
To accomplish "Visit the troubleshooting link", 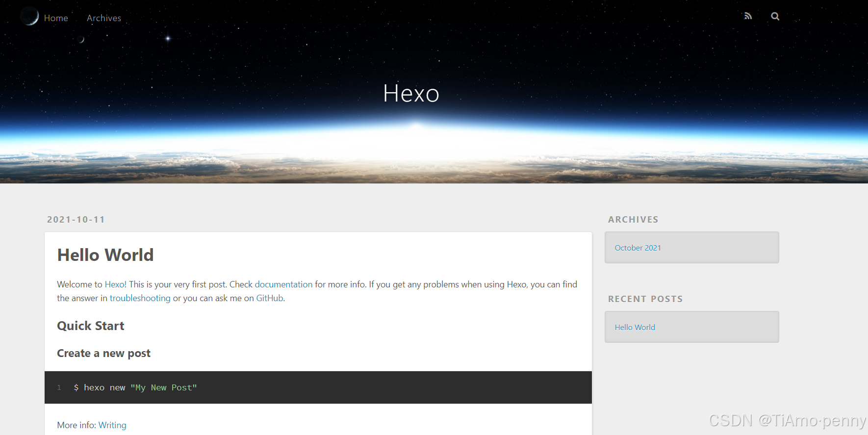I will click(140, 298).
